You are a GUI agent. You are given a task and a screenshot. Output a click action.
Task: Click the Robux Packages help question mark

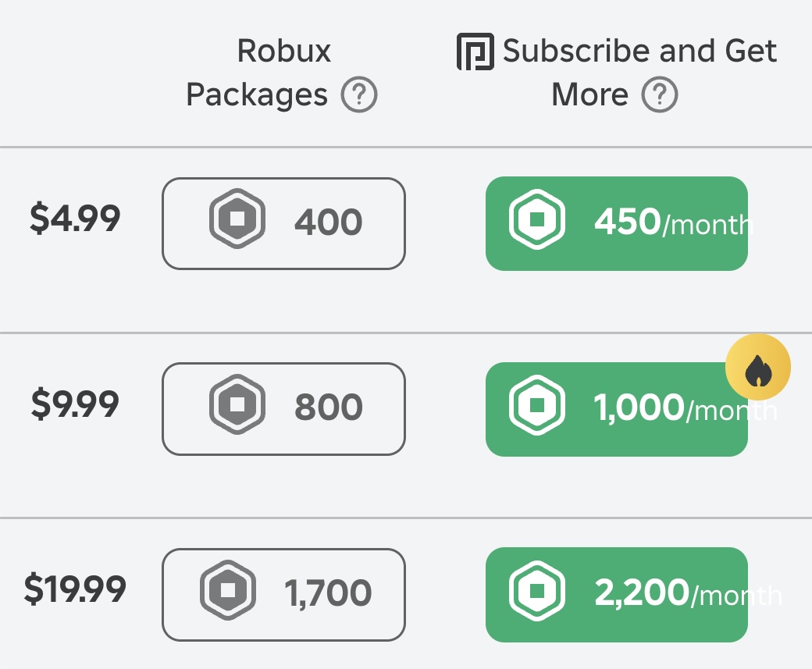[x=359, y=94]
